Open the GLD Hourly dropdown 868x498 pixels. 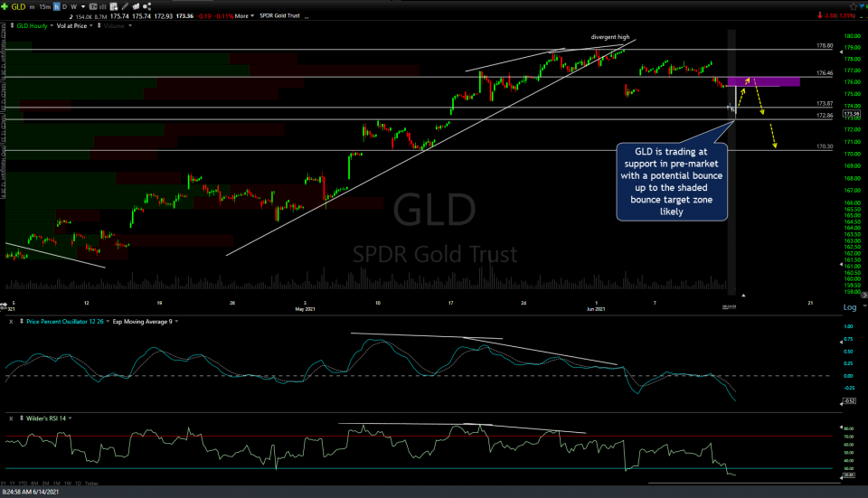pos(52,26)
